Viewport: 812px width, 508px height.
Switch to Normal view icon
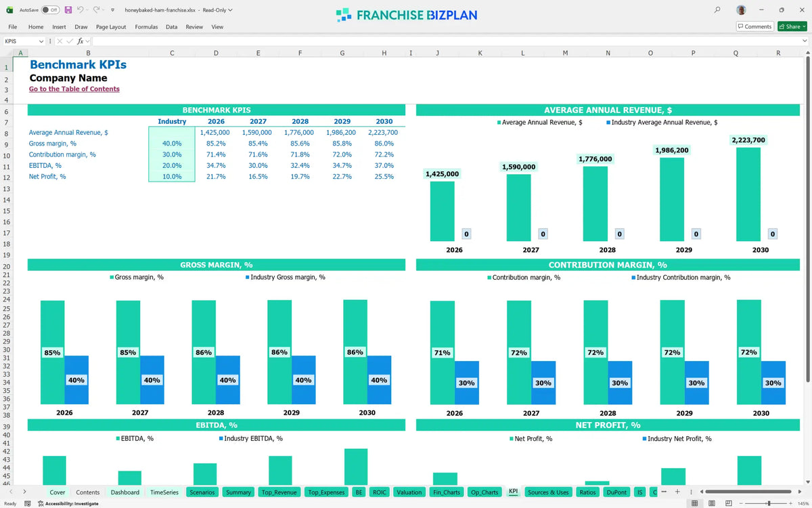click(x=694, y=503)
